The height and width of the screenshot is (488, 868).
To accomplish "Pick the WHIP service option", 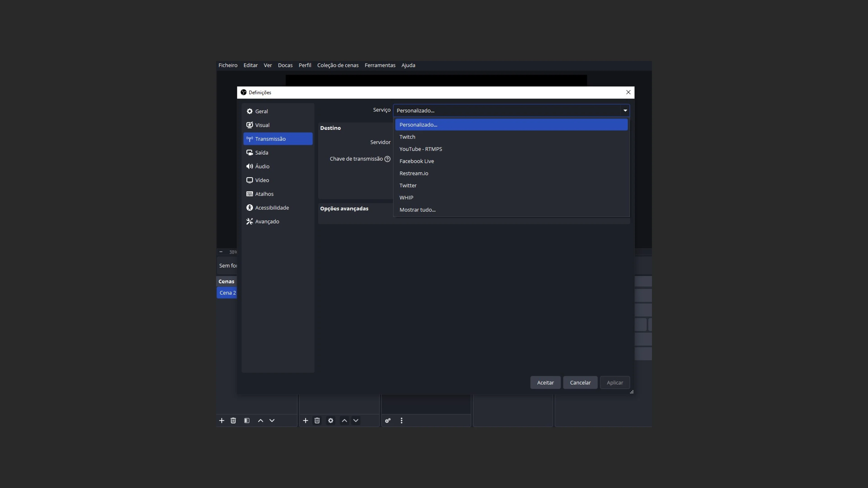I will [x=511, y=197].
